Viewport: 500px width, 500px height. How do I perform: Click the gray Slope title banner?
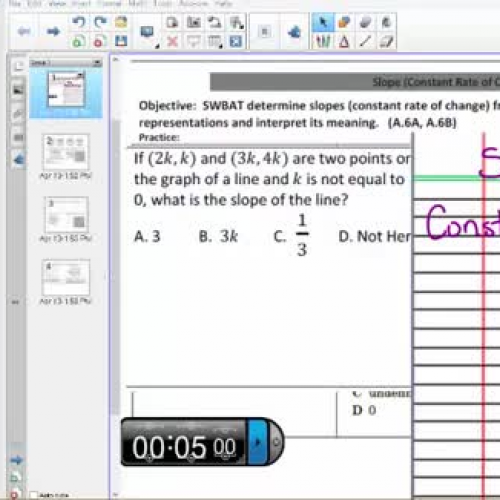[355, 82]
